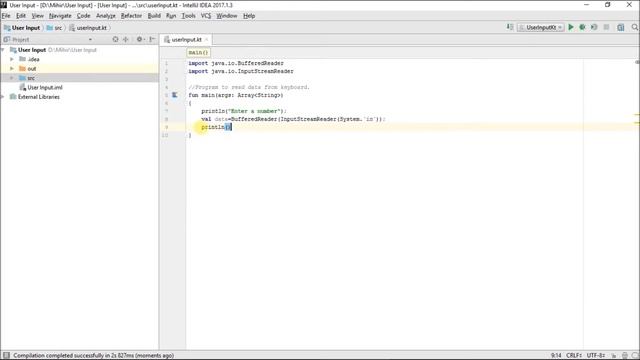Click User Input breadcrumb in navigation bar
The height and width of the screenshot is (360, 640).
[22, 28]
